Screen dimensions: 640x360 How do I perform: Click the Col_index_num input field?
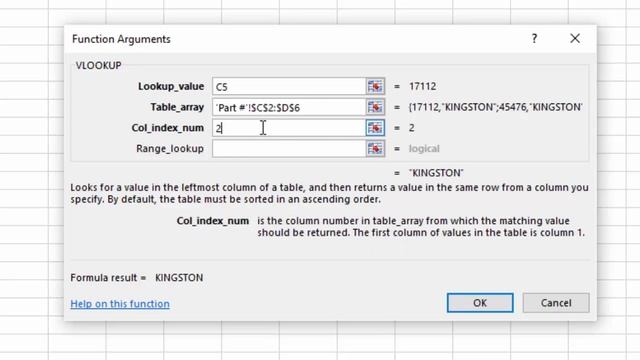pos(289,128)
